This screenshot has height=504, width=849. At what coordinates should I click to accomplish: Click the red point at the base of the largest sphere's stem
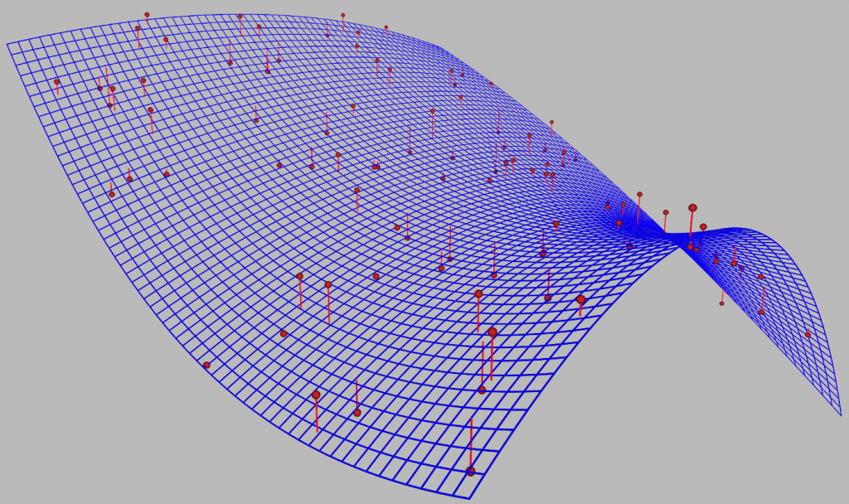[690, 246]
